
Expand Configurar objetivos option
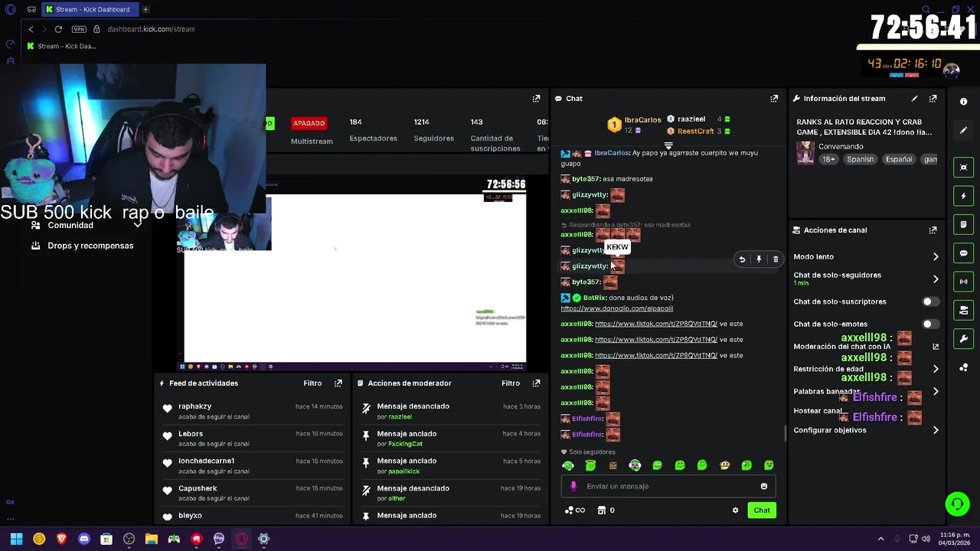pyautogui.click(x=936, y=430)
